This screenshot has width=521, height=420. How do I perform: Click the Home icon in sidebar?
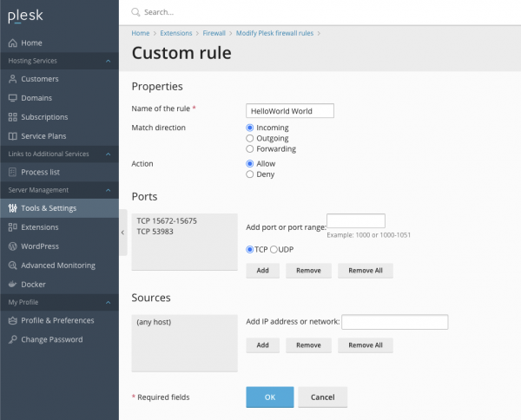pos(13,43)
